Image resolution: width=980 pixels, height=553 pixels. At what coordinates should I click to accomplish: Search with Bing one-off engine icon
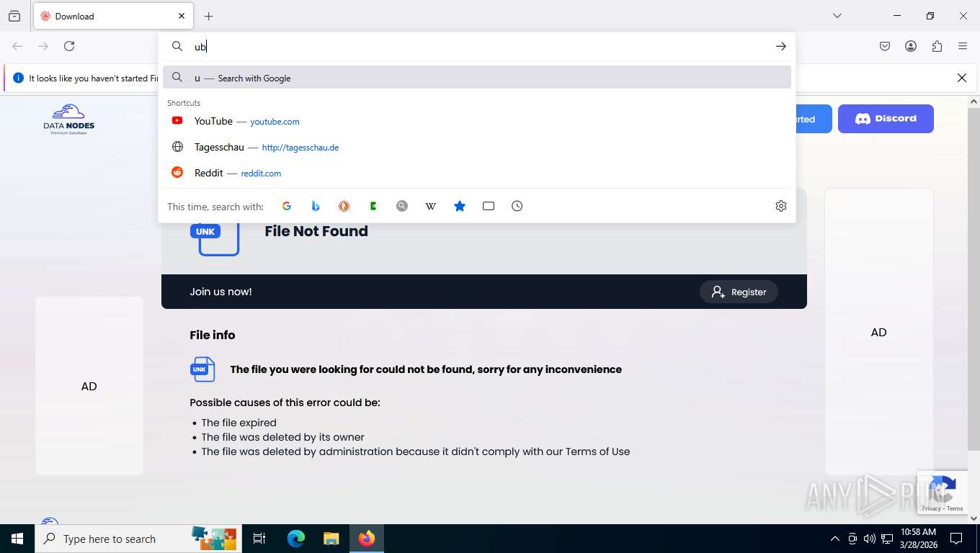coord(316,206)
